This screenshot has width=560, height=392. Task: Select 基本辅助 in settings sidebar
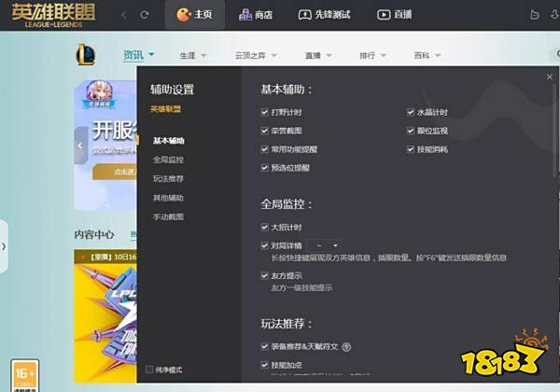169,141
